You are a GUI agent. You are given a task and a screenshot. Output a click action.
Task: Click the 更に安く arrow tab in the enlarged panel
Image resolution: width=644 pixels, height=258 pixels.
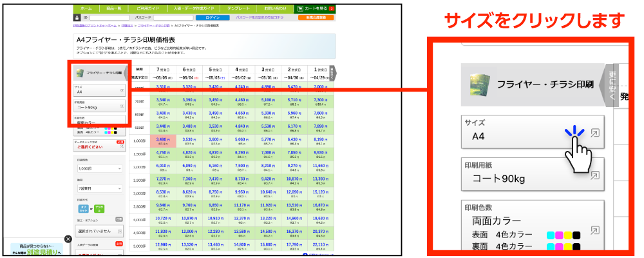click(609, 86)
